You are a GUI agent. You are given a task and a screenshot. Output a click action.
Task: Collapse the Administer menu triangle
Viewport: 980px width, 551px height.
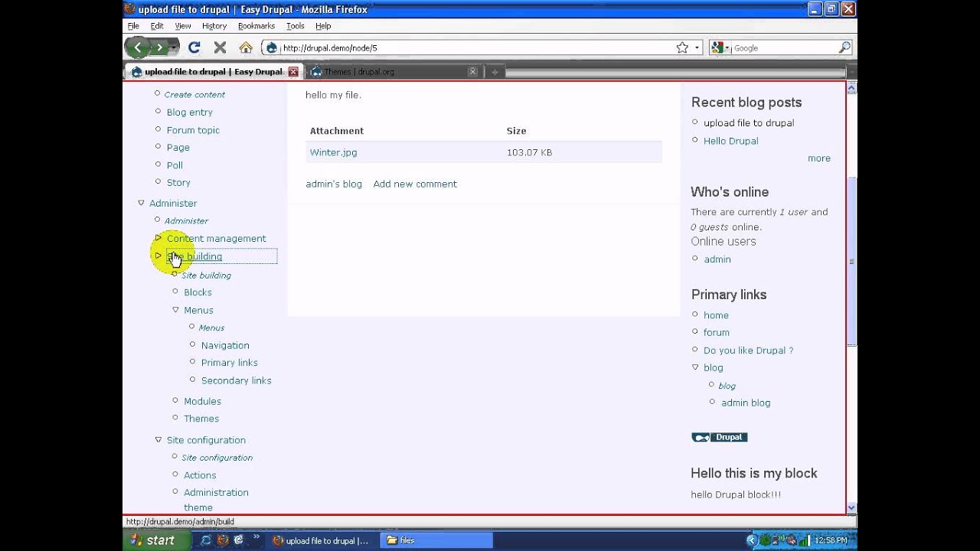click(141, 203)
